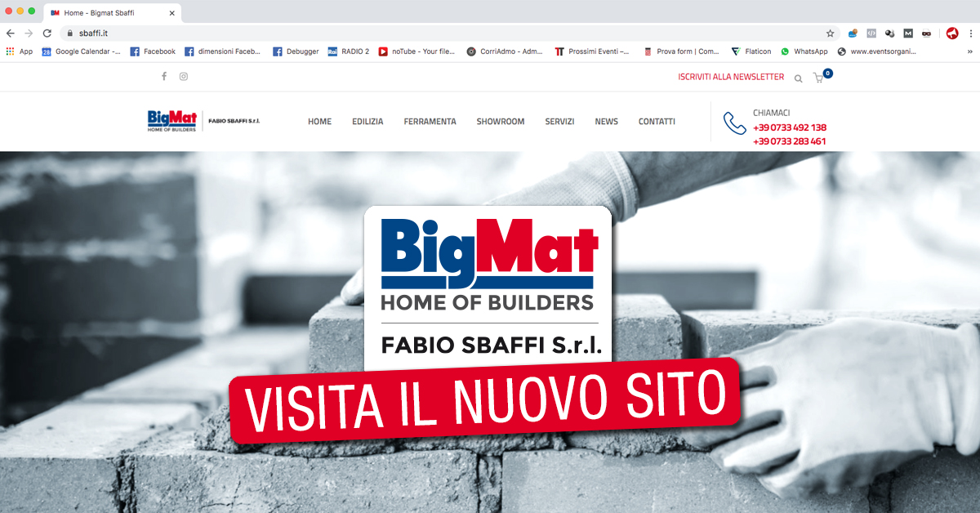The image size is (980, 513).
Task: Close the Home - Bigmat Sbaffi tab
Action: point(171,13)
